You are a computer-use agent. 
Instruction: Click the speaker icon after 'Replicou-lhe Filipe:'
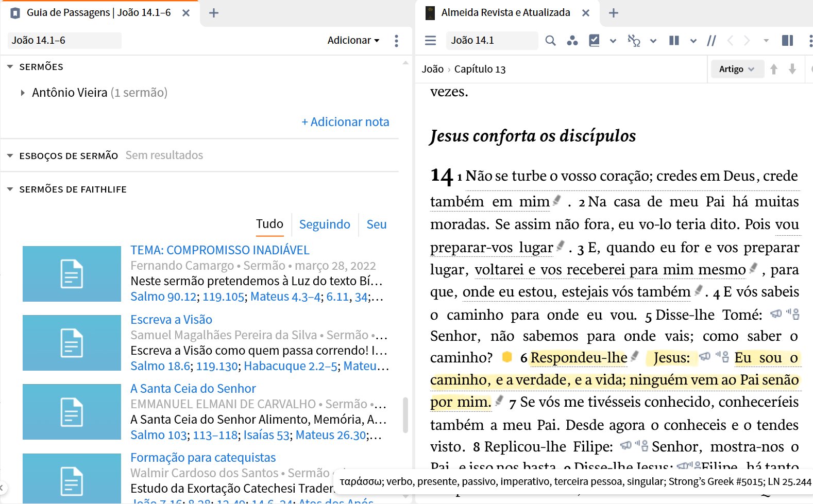[x=626, y=445]
